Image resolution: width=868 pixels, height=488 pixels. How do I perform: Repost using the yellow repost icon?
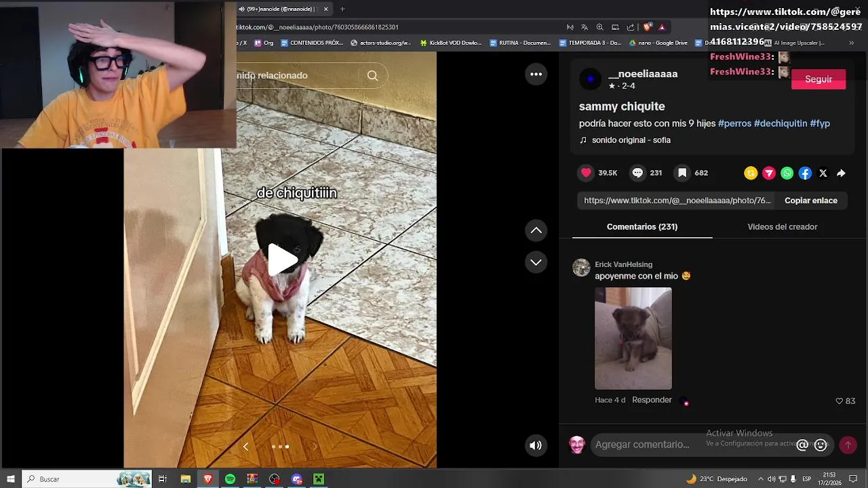click(x=751, y=174)
